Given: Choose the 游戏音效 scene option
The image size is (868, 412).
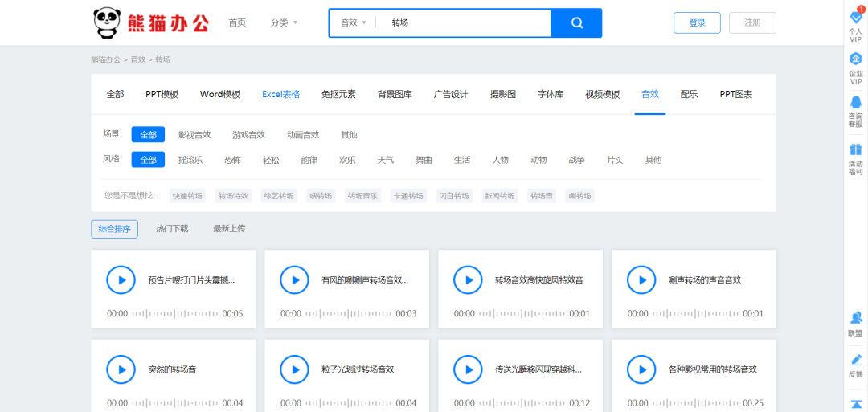Looking at the screenshot, I should (x=248, y=135).
